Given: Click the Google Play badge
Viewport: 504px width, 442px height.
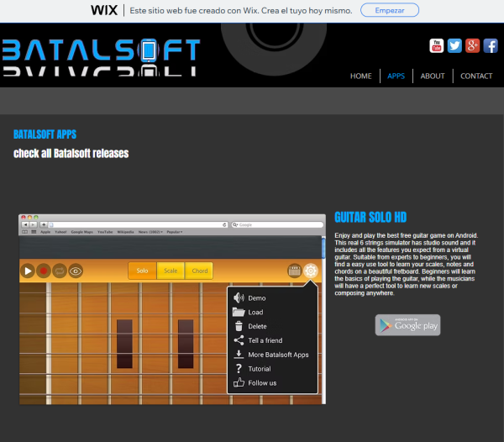Looking at the screenshot, I should pos(407,325).
